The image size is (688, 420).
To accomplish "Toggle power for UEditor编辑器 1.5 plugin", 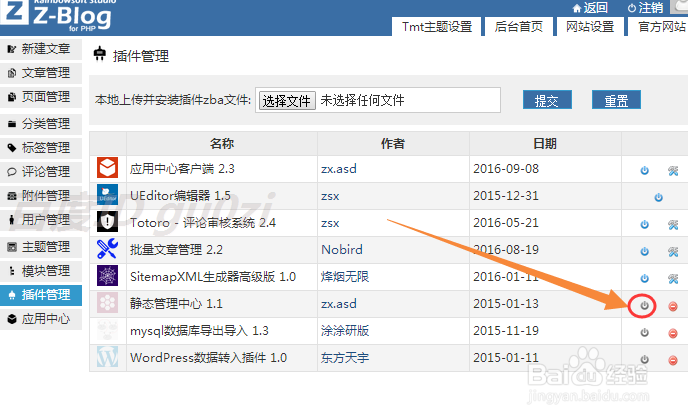I will 658,197.
